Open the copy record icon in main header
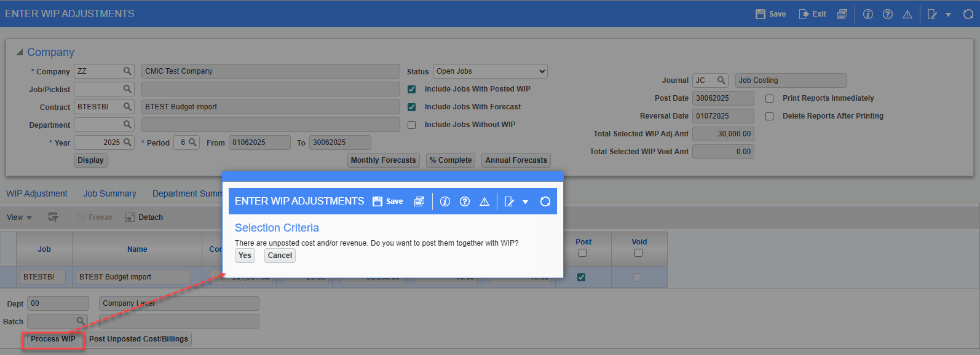The width and height of the screenshot is (980, 355). 842,14
